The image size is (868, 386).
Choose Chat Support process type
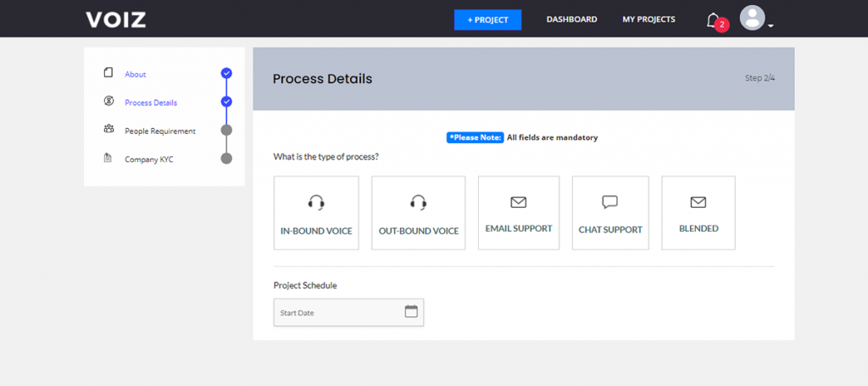click(x=610, y=213)
